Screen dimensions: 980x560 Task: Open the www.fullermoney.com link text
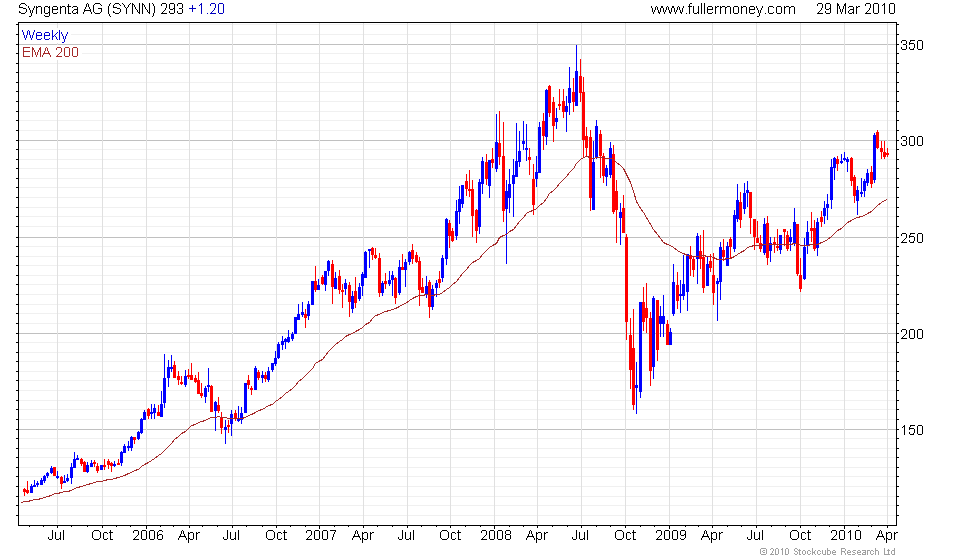723,9
